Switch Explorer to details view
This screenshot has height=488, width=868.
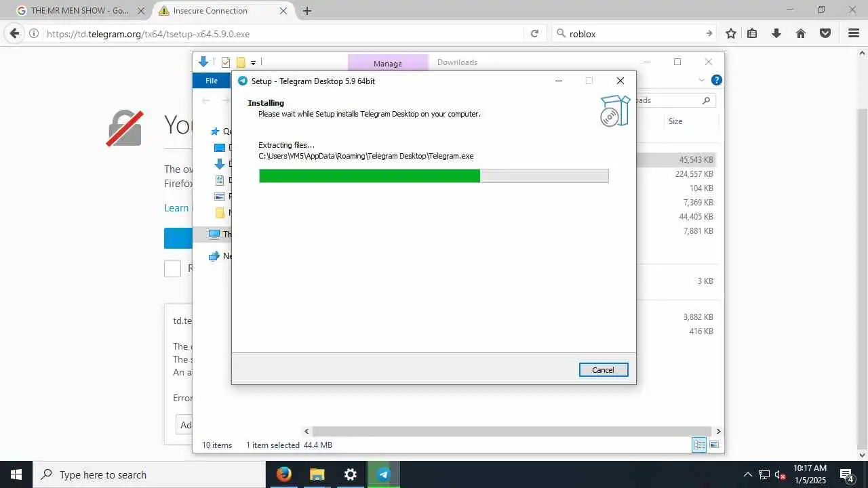(699, 445)
